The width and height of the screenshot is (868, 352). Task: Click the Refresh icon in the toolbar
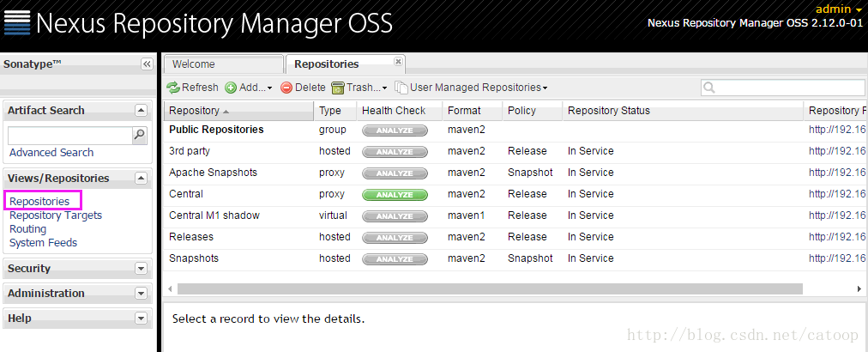coord(173,88)
